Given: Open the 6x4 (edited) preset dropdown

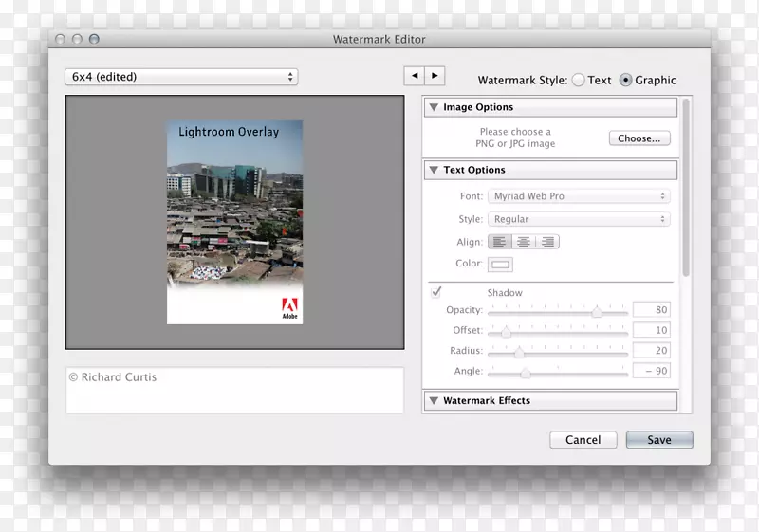Looking at the screenshot, I should pos(181,77).
